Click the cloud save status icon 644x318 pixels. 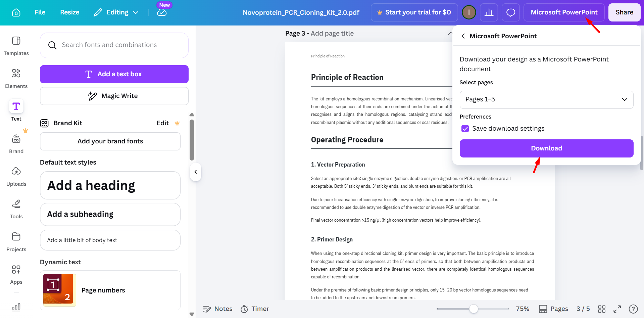(x=162, y=12)
